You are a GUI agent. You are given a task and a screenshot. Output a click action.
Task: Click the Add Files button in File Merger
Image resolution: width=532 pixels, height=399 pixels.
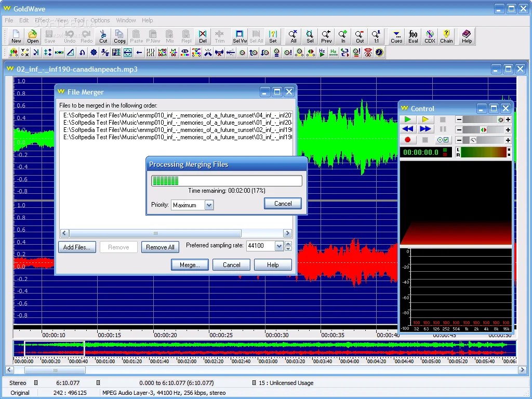77,247
